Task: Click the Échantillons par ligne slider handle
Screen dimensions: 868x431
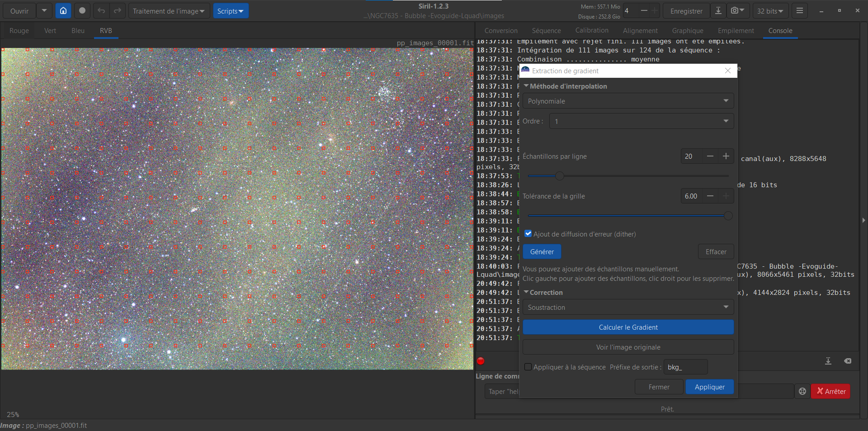Action: [x=560, y=176]
